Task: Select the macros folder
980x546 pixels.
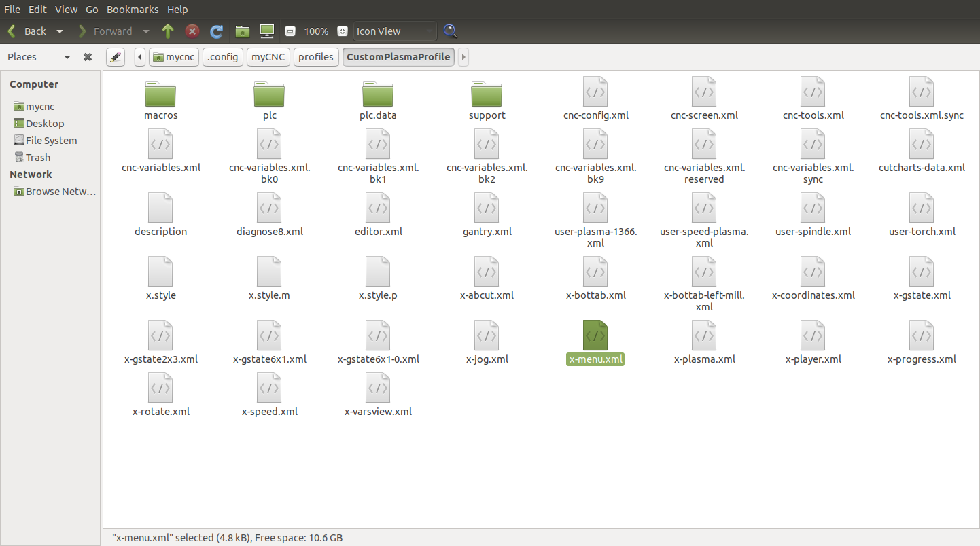Action: pyautogui.click(x=160, y=99)
